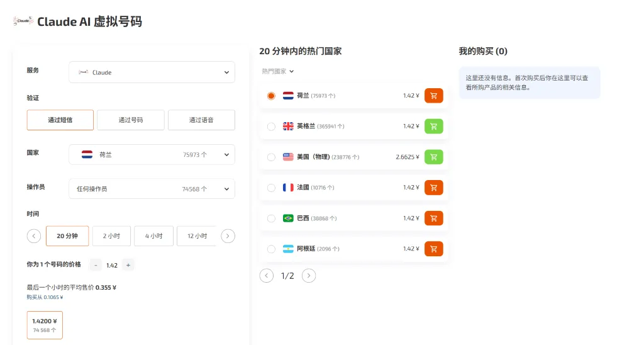
Task: Open the 操作员 operator dropdown
Action: point(152,189)
